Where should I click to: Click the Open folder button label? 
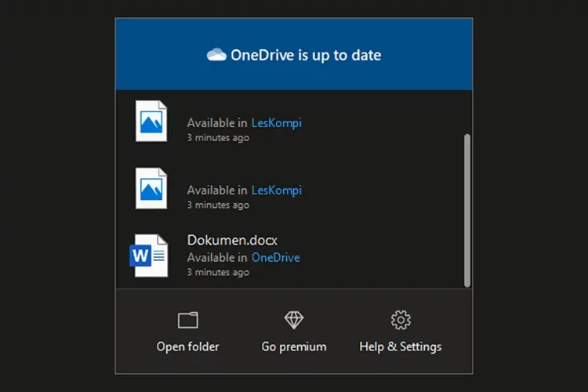[x=188, y=347]
